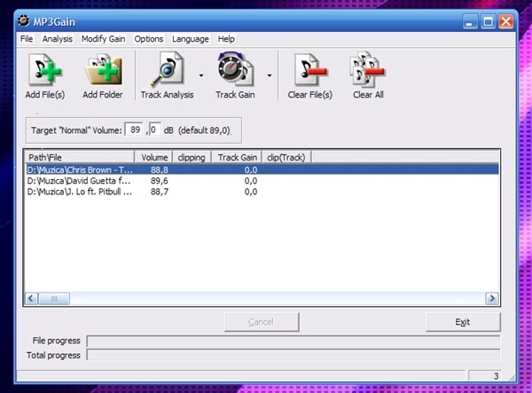Screen dimensions: 532x393
Task: Close the MP3Gain window
Action: click(x=506, y=22)
